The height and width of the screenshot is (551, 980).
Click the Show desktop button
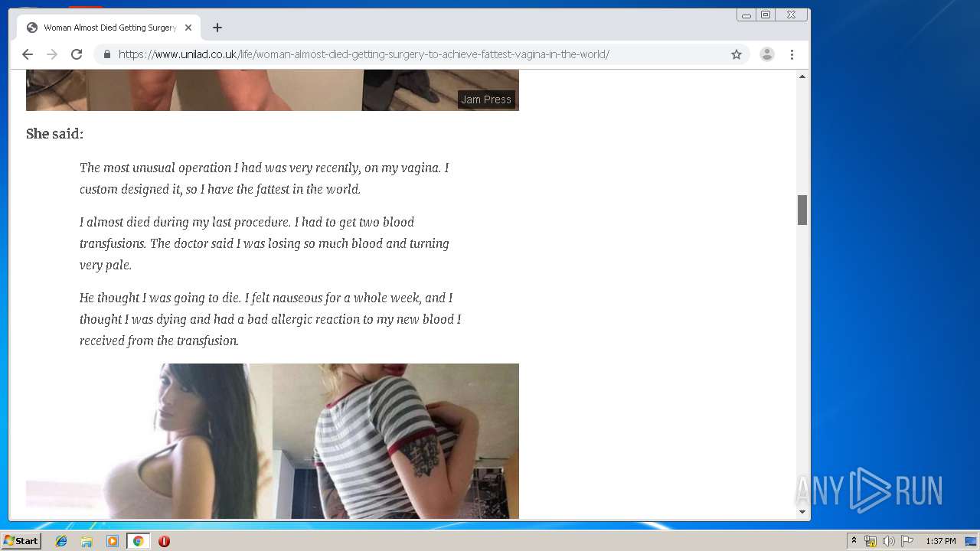pos(971,541)
